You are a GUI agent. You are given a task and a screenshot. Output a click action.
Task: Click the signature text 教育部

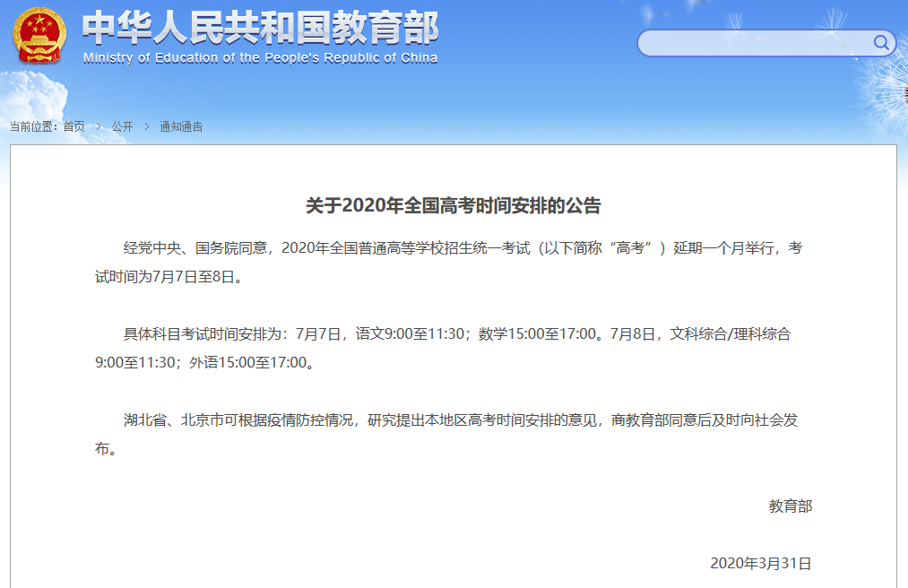point(791,506)
